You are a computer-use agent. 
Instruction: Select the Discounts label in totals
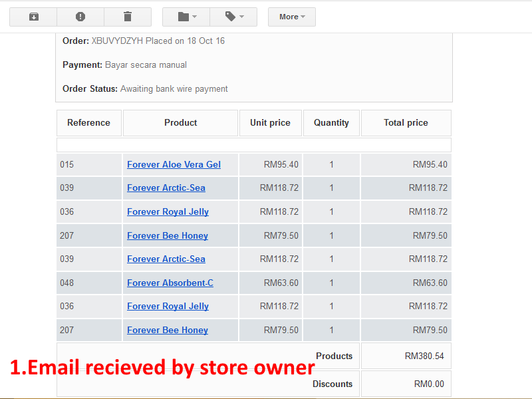coord(332,384)
